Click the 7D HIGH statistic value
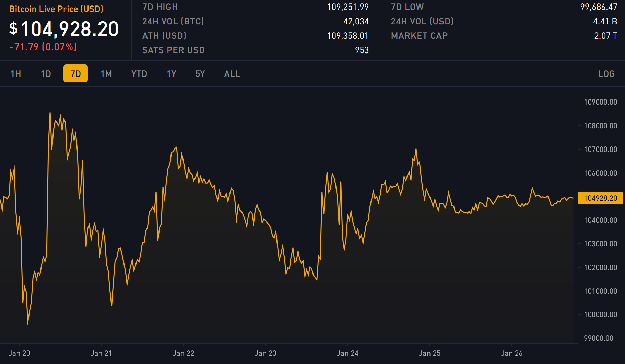This screenshot has width=625, height=364. coord(347,7)
